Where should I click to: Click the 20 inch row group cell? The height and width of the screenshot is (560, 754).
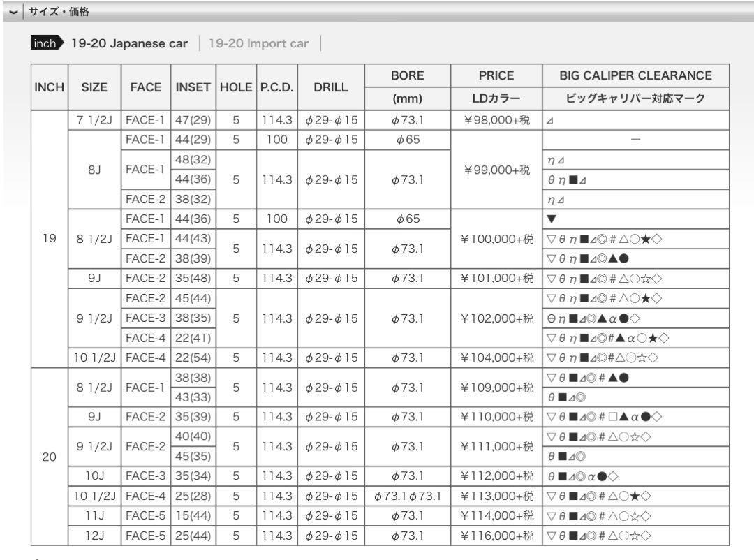[x=48, y=456]
